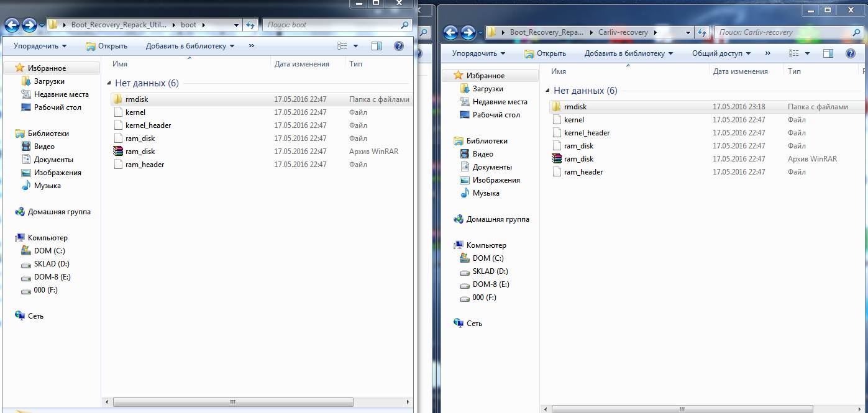Screen dimensions: 868x413
Task: Sort by the Дата изменения column in the boot window
Action: tap(301, 64)
